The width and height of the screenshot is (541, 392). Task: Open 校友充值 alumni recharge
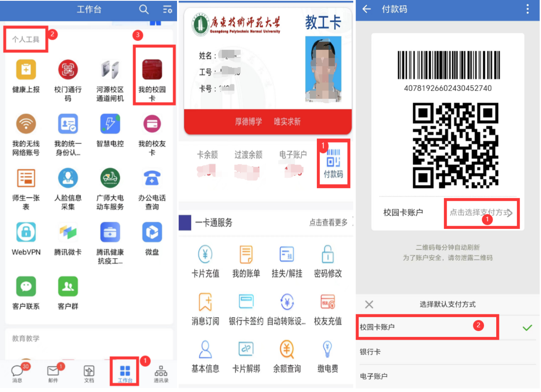pyautogui.click(x=328, y=309)
